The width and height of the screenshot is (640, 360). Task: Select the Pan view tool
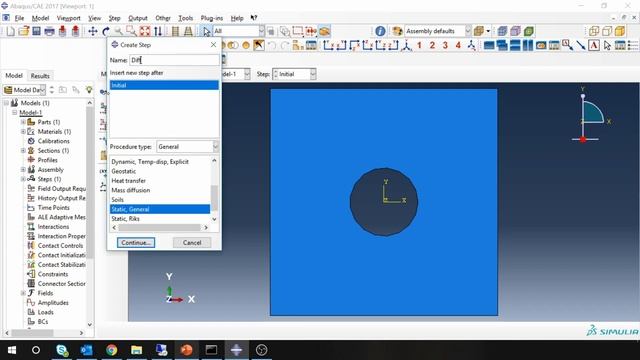[93, 31]
